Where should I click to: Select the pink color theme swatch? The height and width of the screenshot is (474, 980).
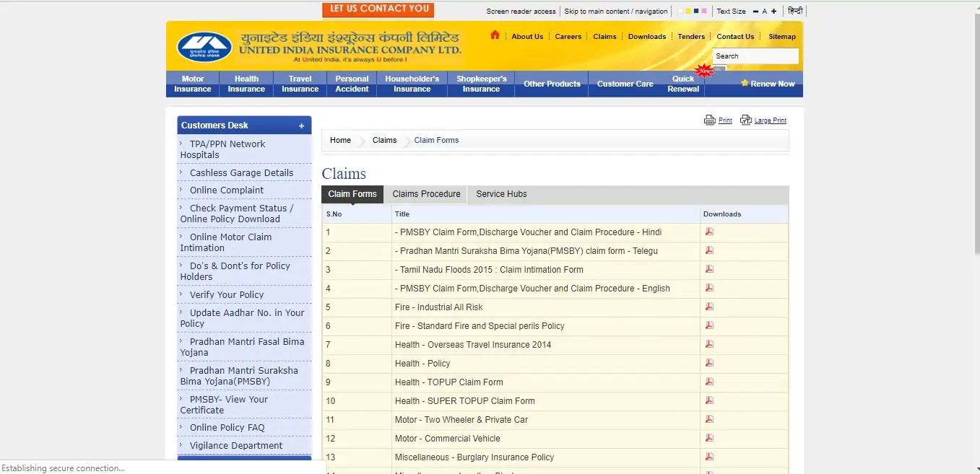click(x=704, y=12)
